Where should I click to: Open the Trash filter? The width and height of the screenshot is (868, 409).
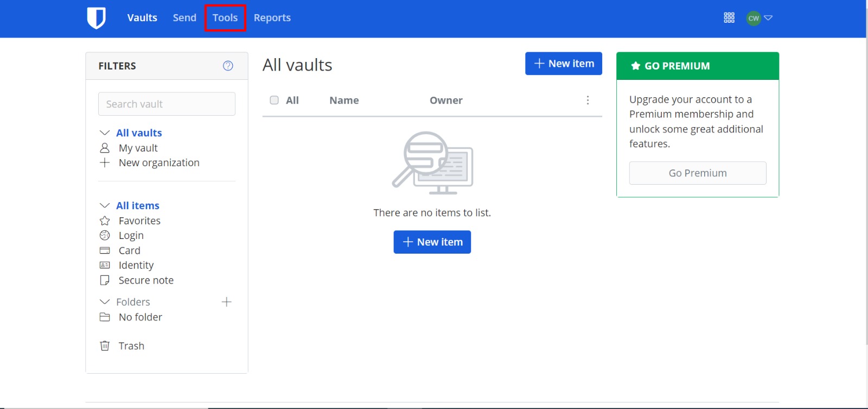pos(131,346)
